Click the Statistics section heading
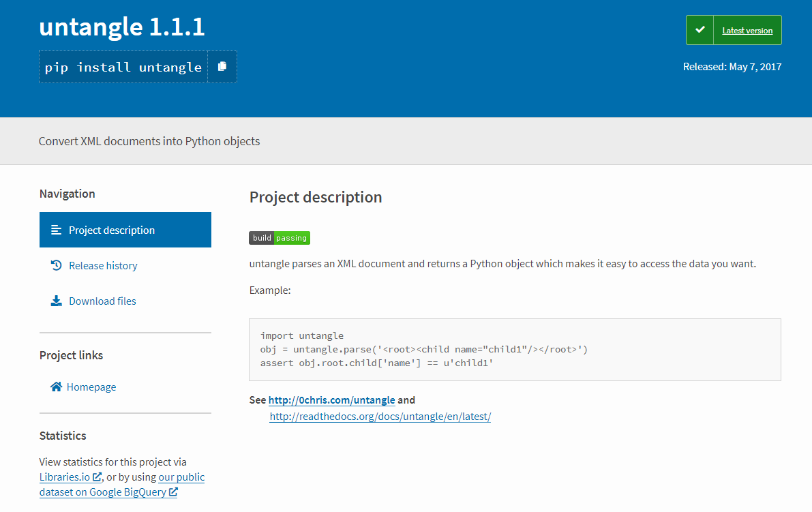This screenshot has width=812, height=512. pyautogui.click(x=63, y=436)
